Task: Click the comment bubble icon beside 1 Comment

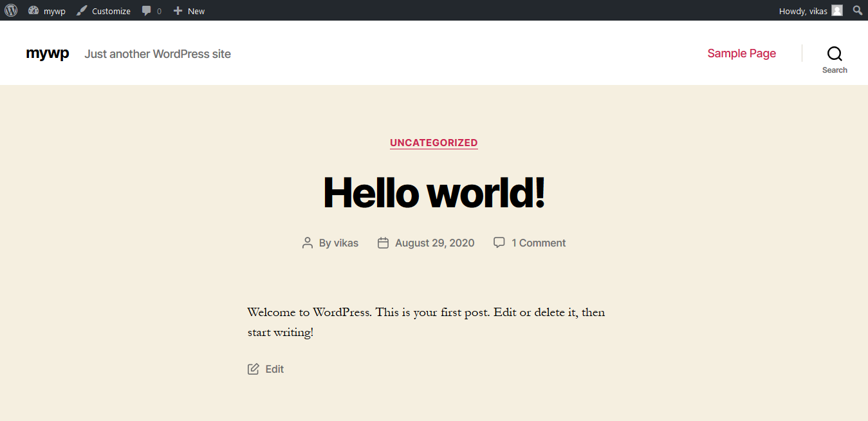Action: click(x=499, y=242)
